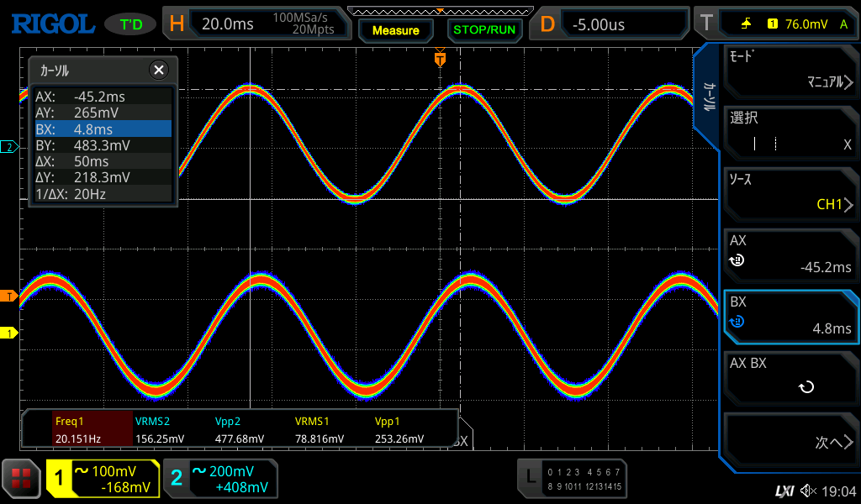Click the orange trigger level T marker

coord(9,296)
